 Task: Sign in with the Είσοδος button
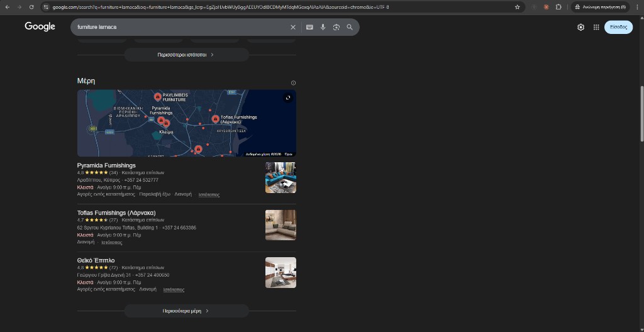[618, 27]
